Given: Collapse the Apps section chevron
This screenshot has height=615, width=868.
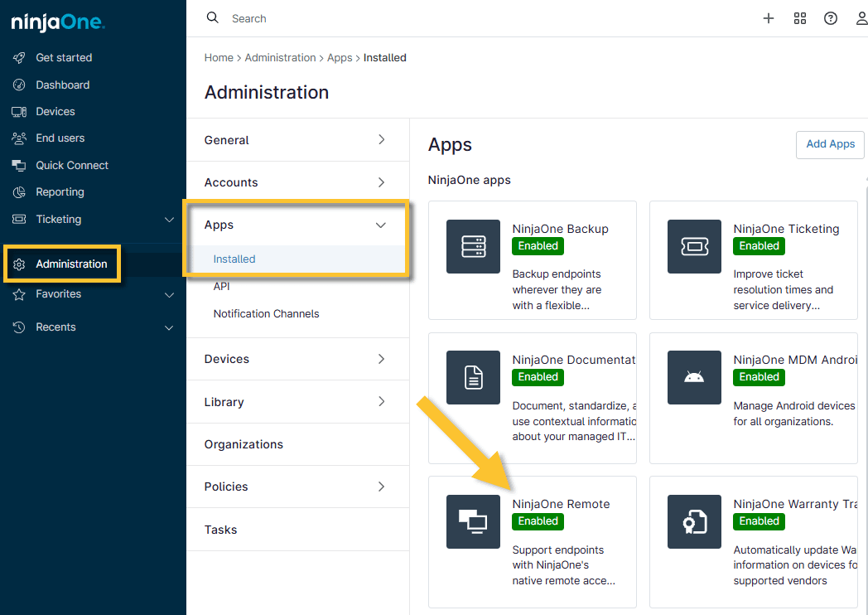Looking at the screenshot, I should click(381, 225).
